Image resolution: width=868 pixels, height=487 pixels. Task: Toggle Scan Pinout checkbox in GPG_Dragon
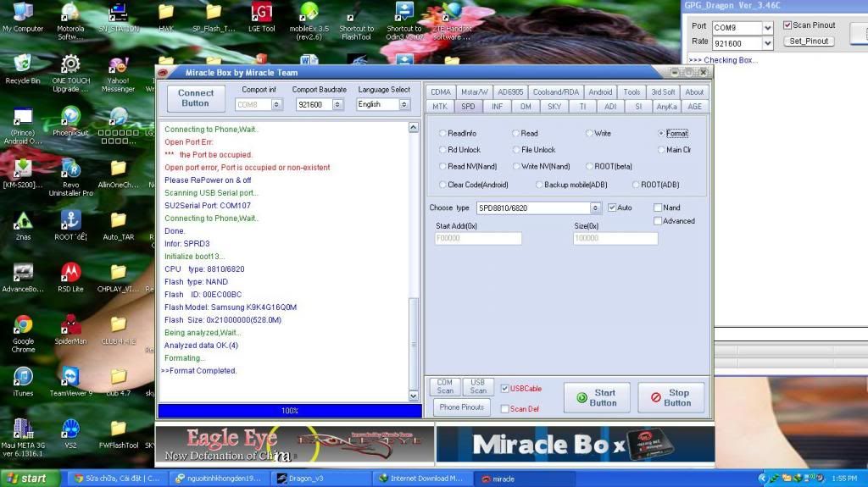click(787, 25)
